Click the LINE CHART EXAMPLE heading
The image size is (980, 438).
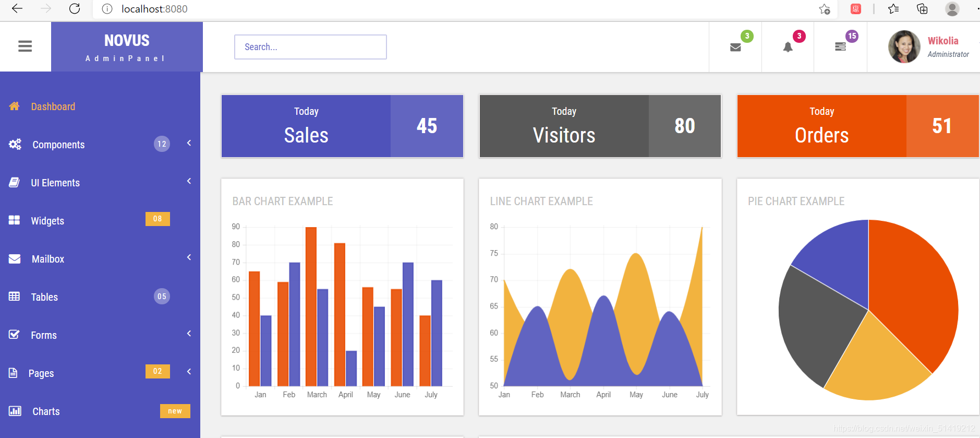pyautogui.click(x=541, y=201)
